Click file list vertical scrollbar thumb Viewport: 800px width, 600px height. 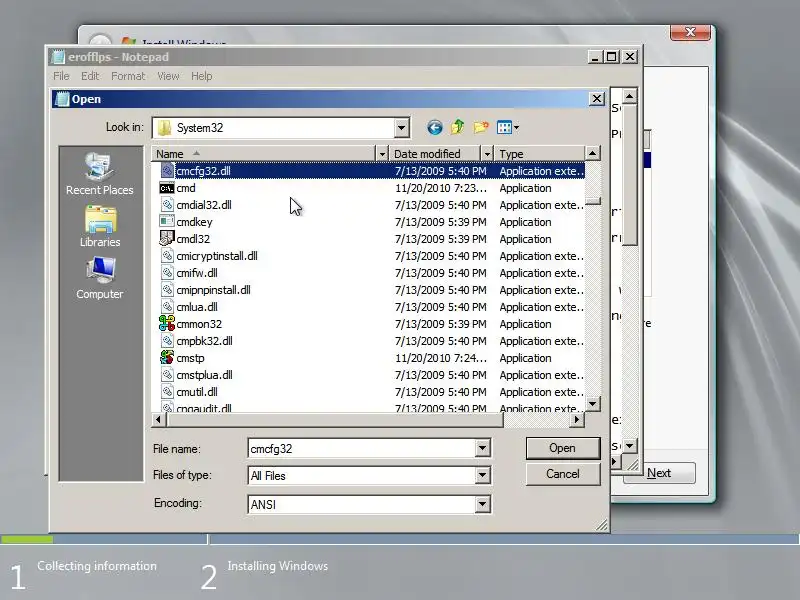[x=592, y=201]
